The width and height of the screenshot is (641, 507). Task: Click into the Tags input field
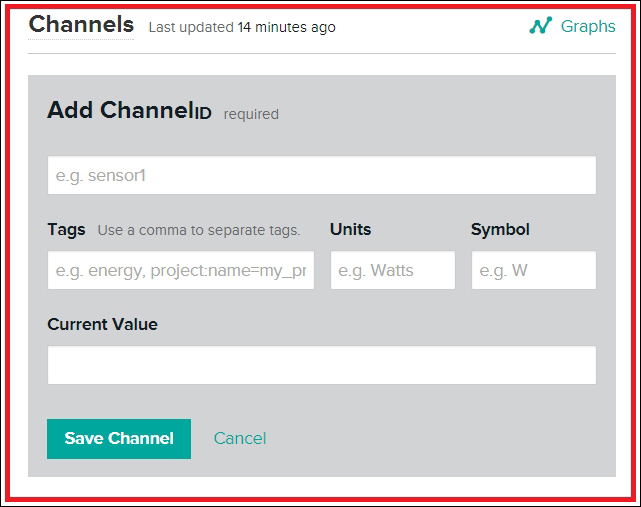(181, 270)
